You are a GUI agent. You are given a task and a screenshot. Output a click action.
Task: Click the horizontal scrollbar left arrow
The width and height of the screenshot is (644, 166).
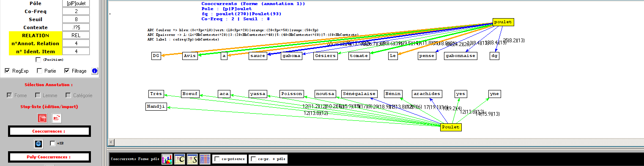[111, 142]
